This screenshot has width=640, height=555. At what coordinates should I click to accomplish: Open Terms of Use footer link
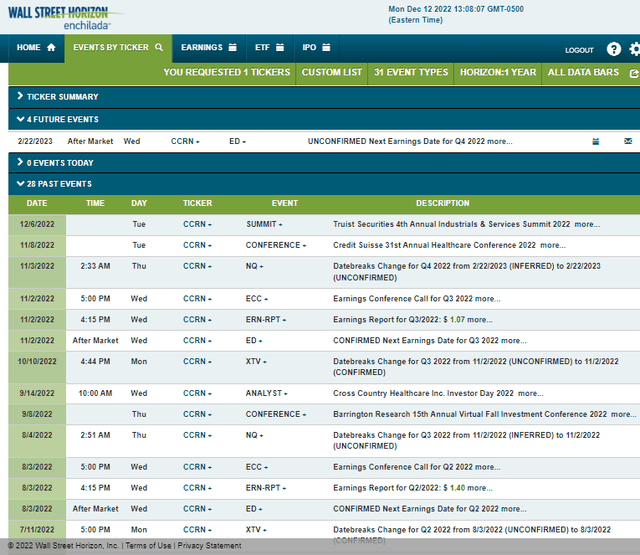tap(148, 546)
